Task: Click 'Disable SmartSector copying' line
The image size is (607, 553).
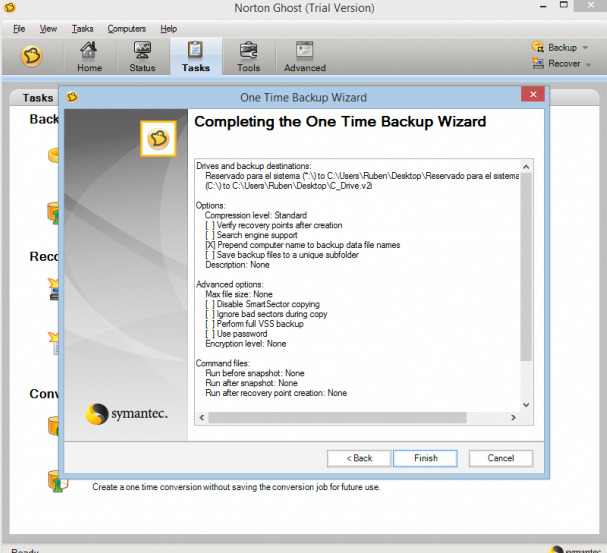Action: coord(262,304)
